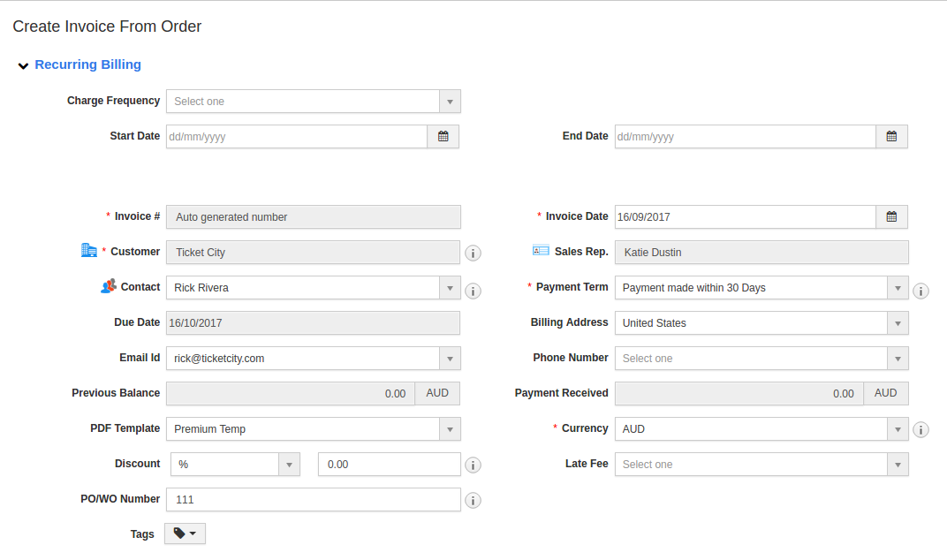The width and height of the screenshot is (947, 560).
Task: Open the Phone Number dropdown
Action: (761, 359)
